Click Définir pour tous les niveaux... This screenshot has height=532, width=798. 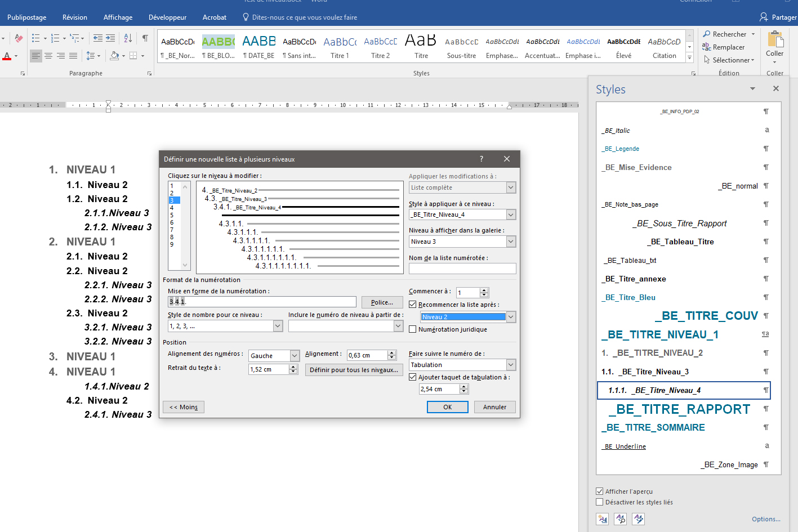point(354,370)
